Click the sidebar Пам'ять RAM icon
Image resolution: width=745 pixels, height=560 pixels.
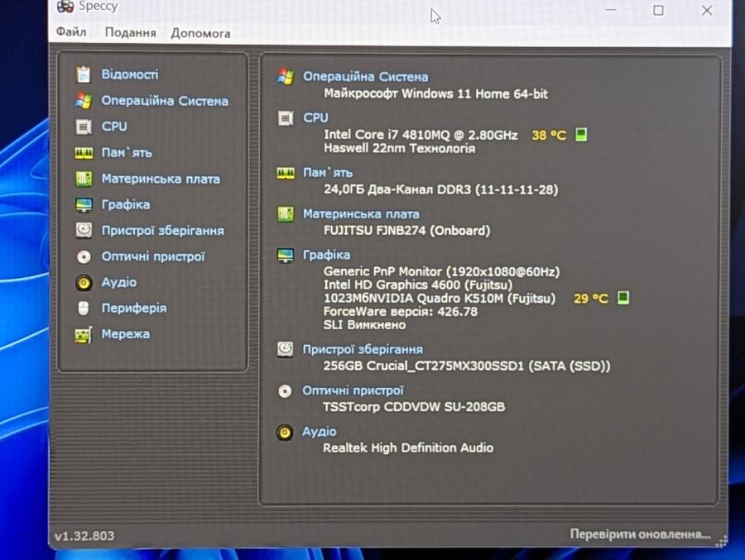point(84,153)
